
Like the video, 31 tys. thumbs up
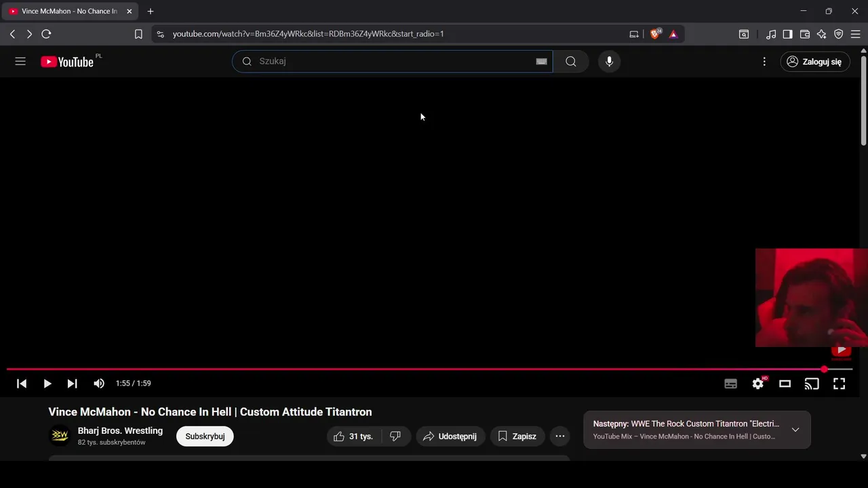354,436
